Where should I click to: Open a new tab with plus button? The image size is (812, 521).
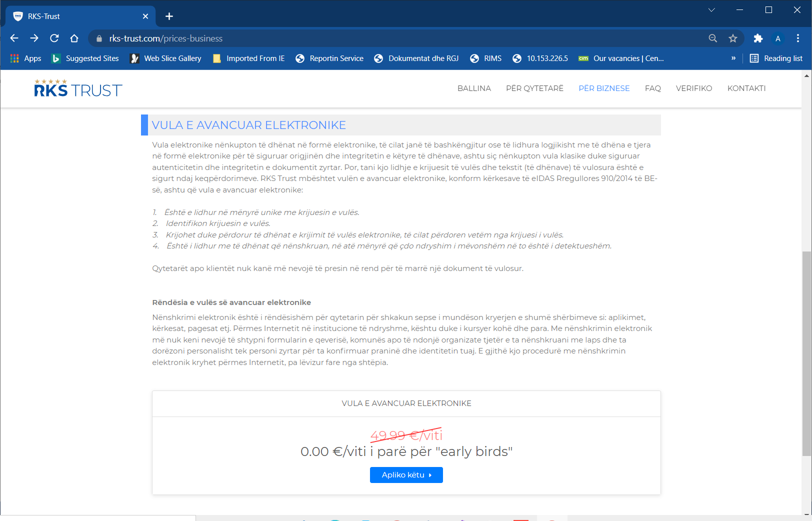(169, 16)
